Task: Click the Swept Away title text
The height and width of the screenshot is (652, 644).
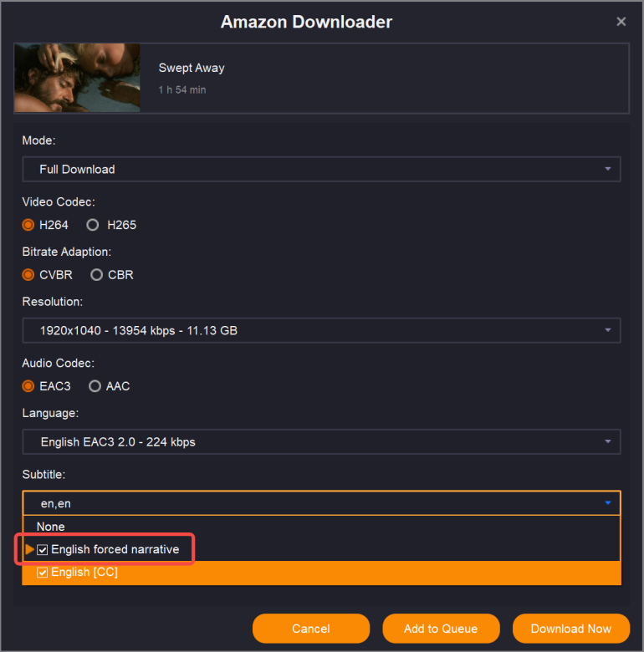Action: (192, 68)
